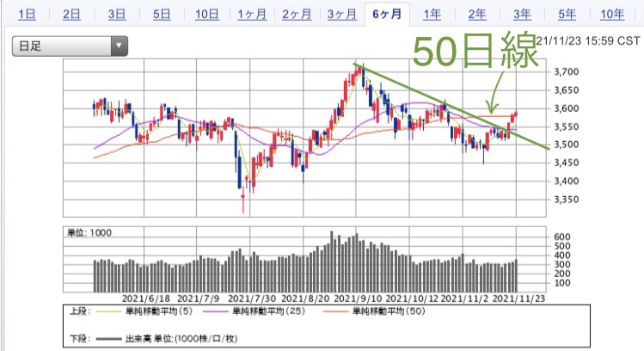The image size is (644, 351).
Task: Click the purple line swatch for 25-day average
Action: pyautogui.click(x=216, y=311)
